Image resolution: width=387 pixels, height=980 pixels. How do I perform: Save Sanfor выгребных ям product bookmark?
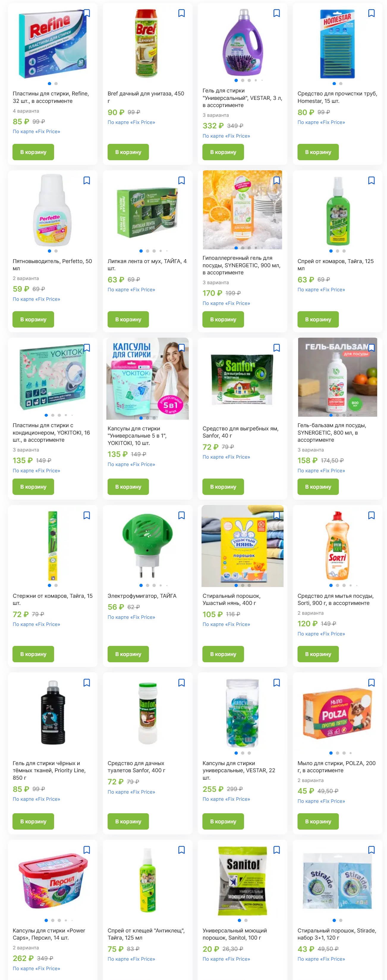(277, 348)
